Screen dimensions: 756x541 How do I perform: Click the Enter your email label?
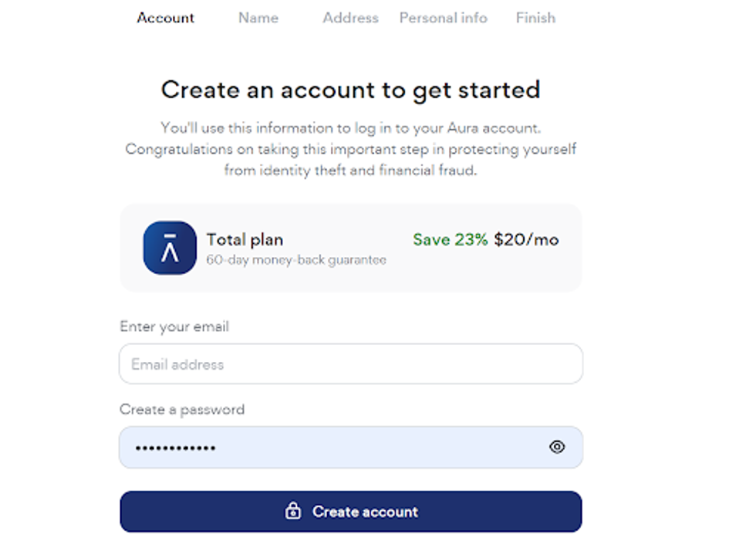click(174, 326)
